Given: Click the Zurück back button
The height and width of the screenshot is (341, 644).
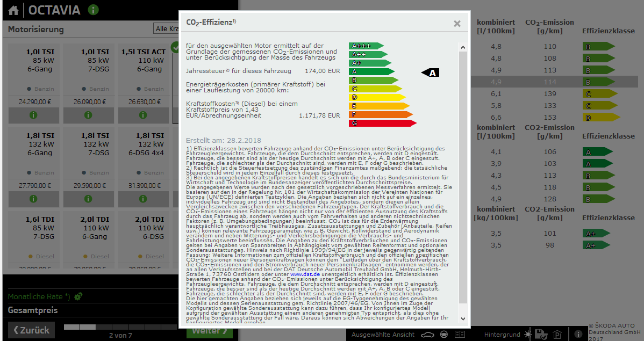Looking at the screenshot, I should pos(31,330).
